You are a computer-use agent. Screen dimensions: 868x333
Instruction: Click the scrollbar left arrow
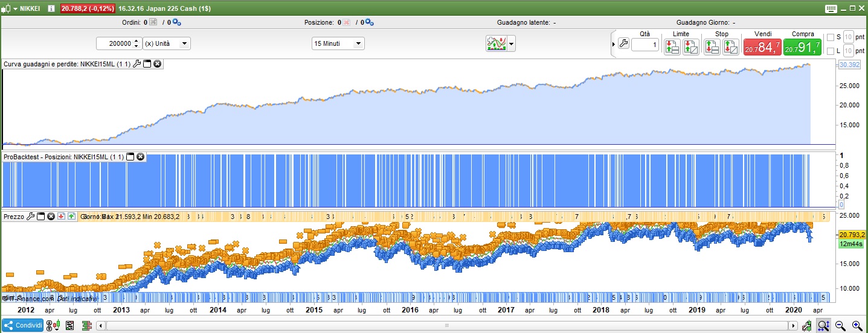(100, 326)
